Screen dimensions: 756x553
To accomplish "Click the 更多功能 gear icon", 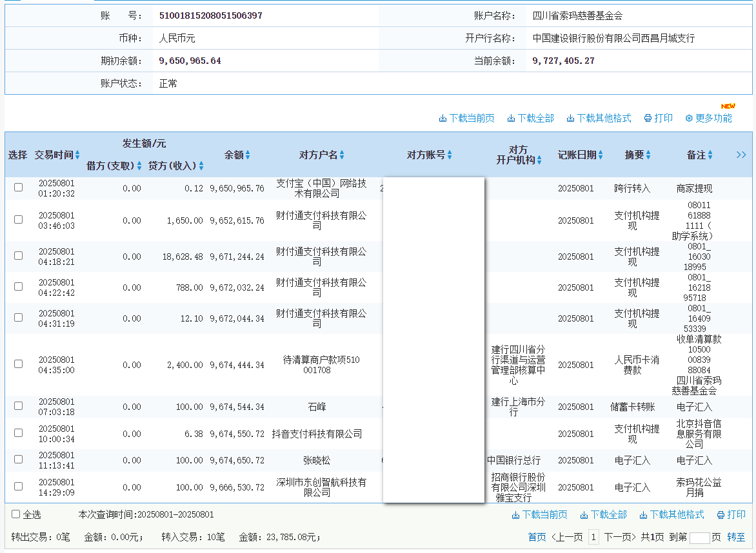I will pos(689,119).
